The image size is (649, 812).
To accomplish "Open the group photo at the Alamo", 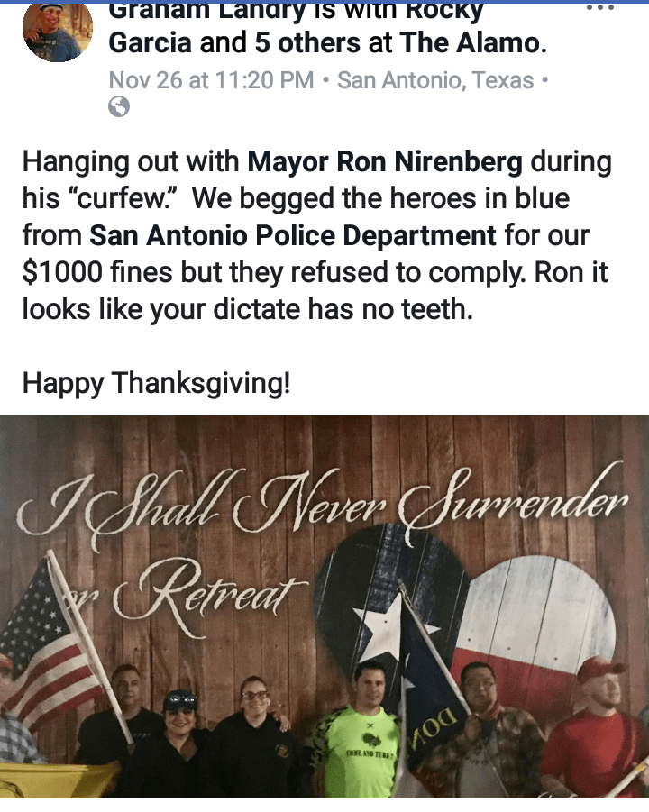I will point(324,607).
